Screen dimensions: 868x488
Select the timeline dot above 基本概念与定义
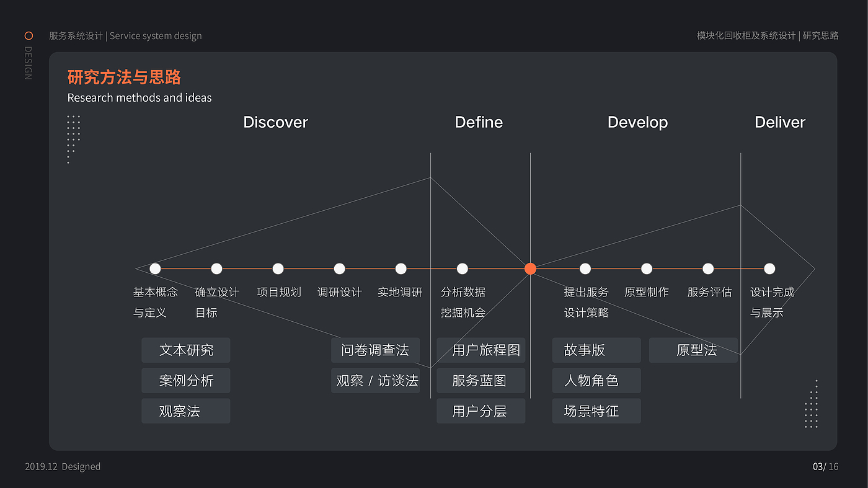[155, 268]
